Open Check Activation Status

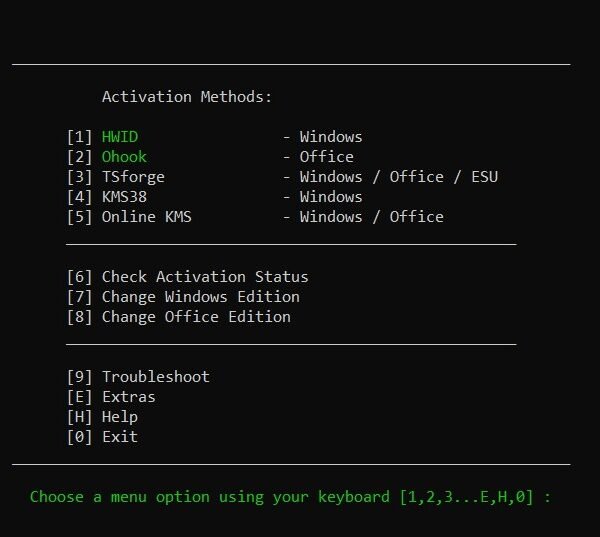(x=205, y=277)
